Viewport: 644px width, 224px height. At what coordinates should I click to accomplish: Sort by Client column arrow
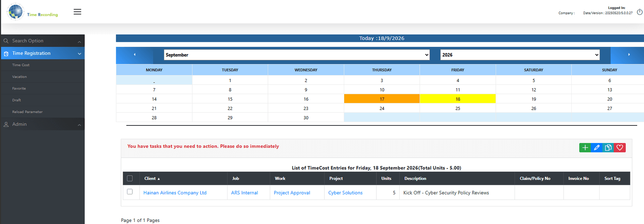coord(158,179)
